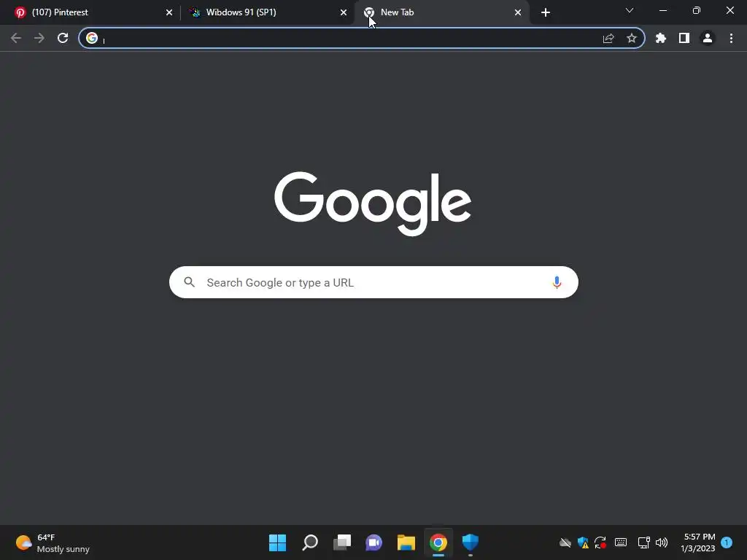Open taskbar Search
Viewport: 747px width, 560px height.
tap(310, 542)
